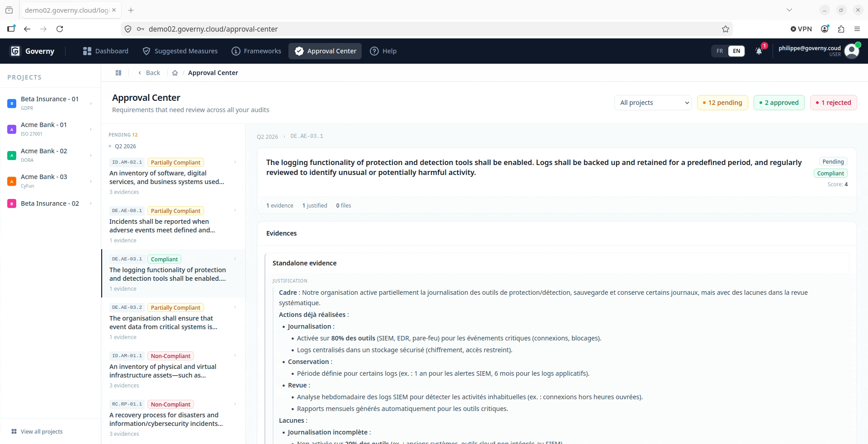The image size is (868, 444).
Task: Select requirement ID.AM-01.1
Action: point(174,370)
